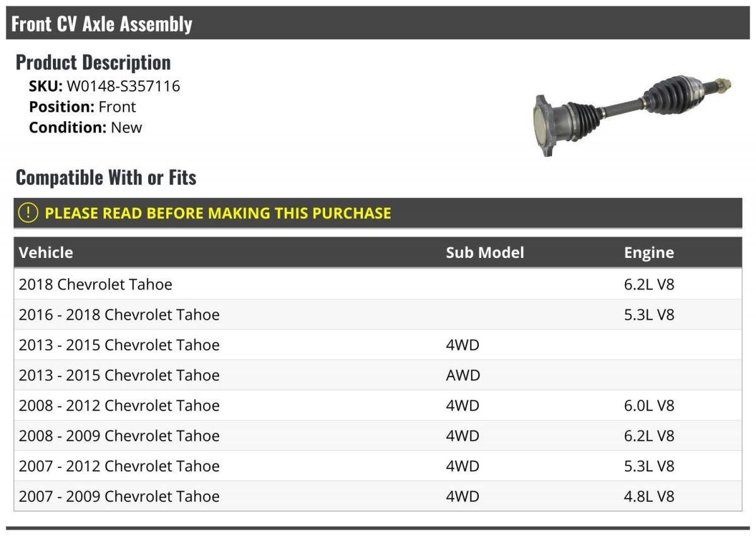This screenshot has width=756, height=536.
Task: Click the 2008 - 2012 Chevrolet Tahoe row
Action: click(378, 405)
